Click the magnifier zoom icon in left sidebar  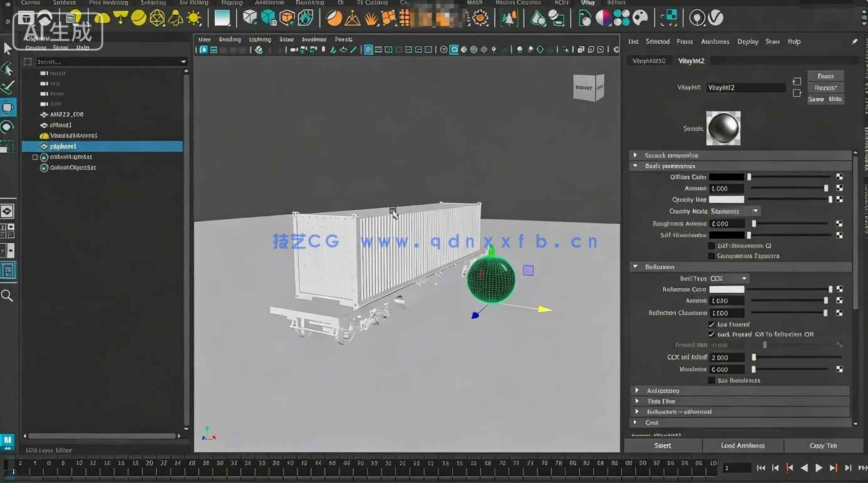pos(8,294)
